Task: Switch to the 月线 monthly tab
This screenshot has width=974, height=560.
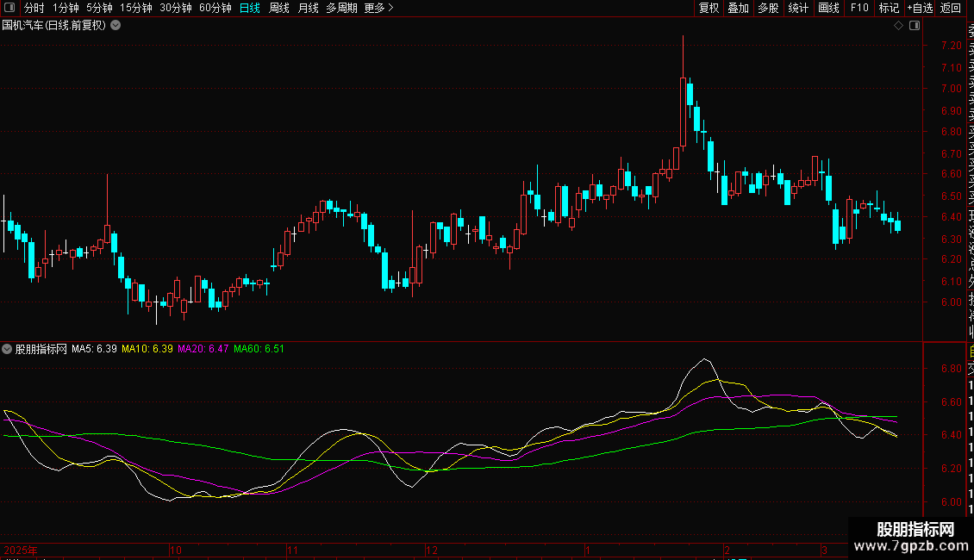Action: point(308,8)
